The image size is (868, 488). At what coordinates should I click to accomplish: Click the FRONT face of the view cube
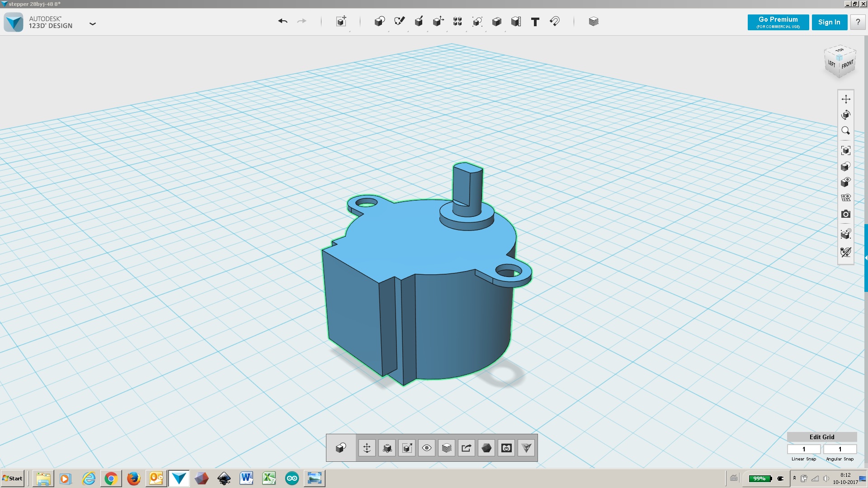pyautogui.click(x=848, y=64)
